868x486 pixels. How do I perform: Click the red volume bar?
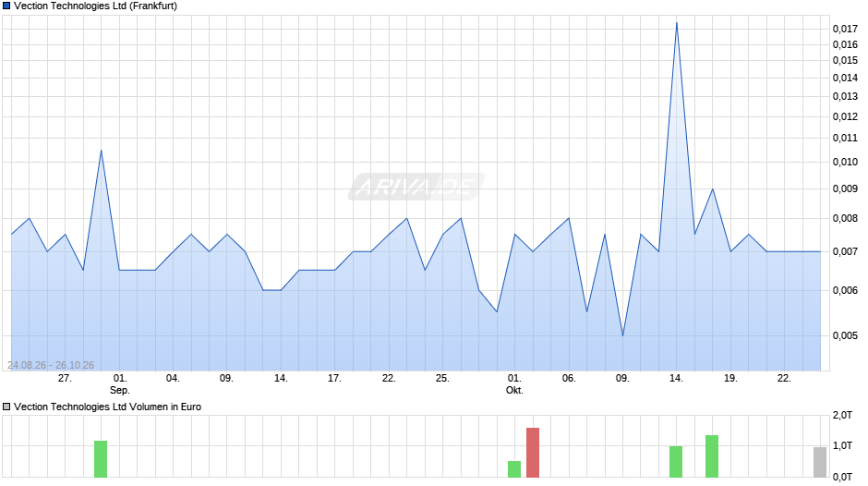coord(533,452)
